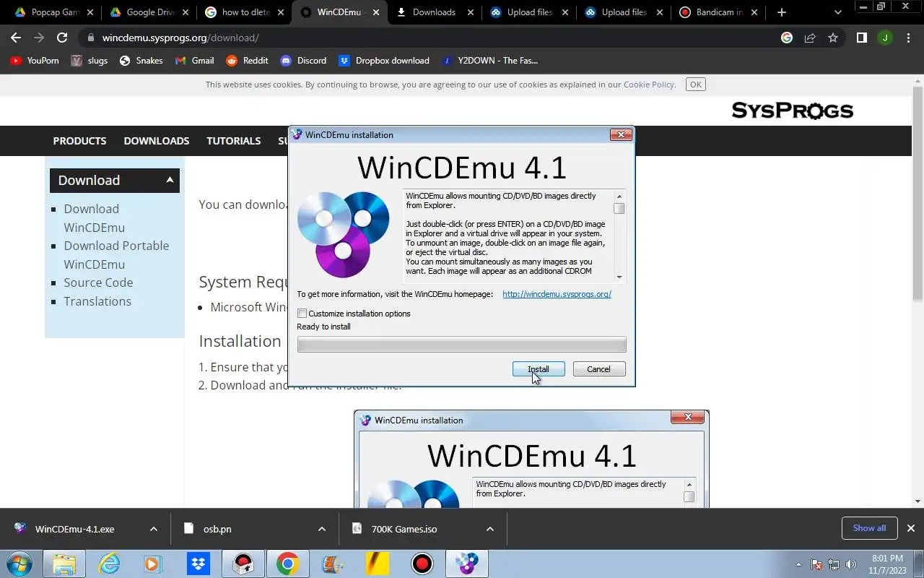Viewport: 924px width, 578px height.
Task: Click the forward navigation arrow
Action: pos(39,38)
